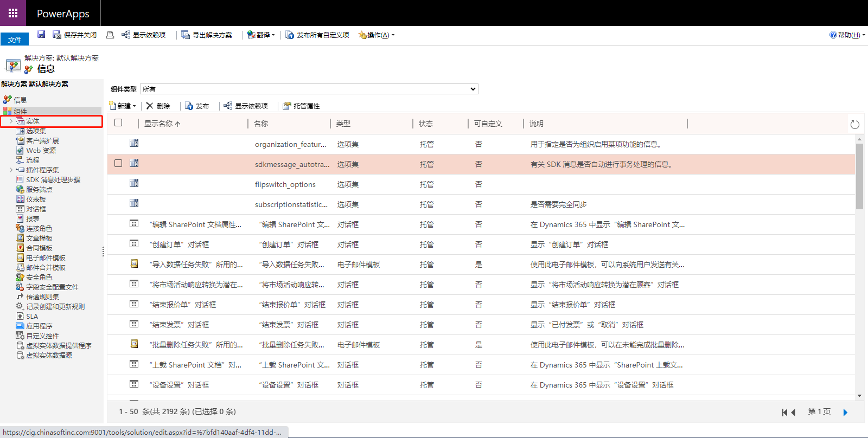Click the 托管属性 button in grid toolbar

click(301, 106)
